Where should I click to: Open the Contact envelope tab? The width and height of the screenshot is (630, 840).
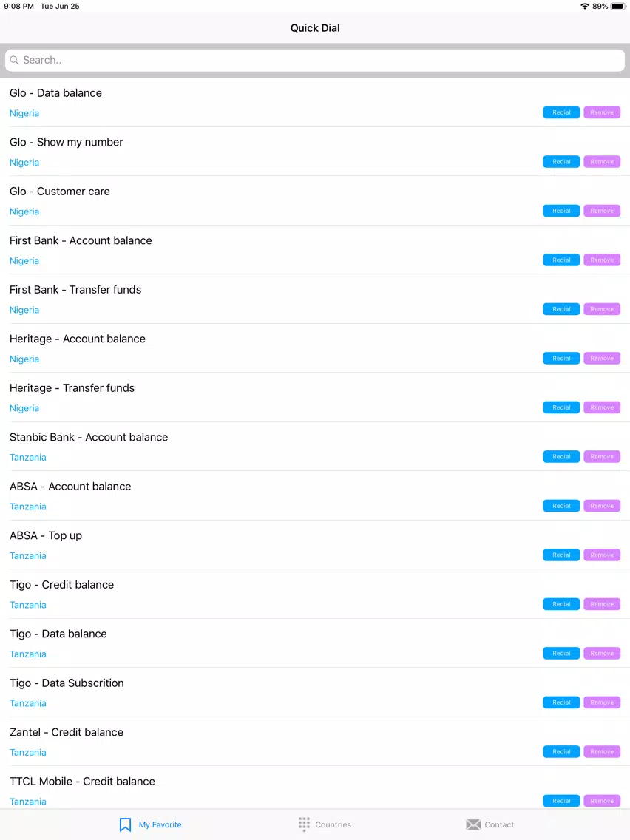490,824
